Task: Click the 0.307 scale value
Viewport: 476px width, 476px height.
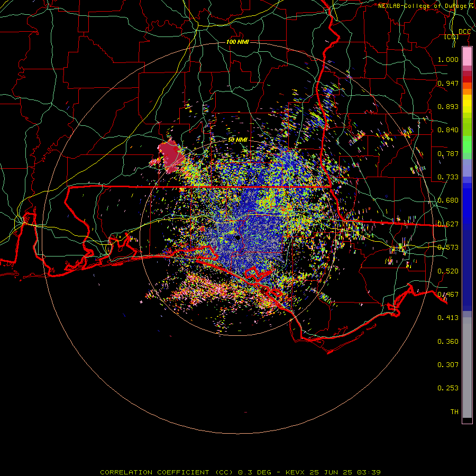Action: coord(448,364)
